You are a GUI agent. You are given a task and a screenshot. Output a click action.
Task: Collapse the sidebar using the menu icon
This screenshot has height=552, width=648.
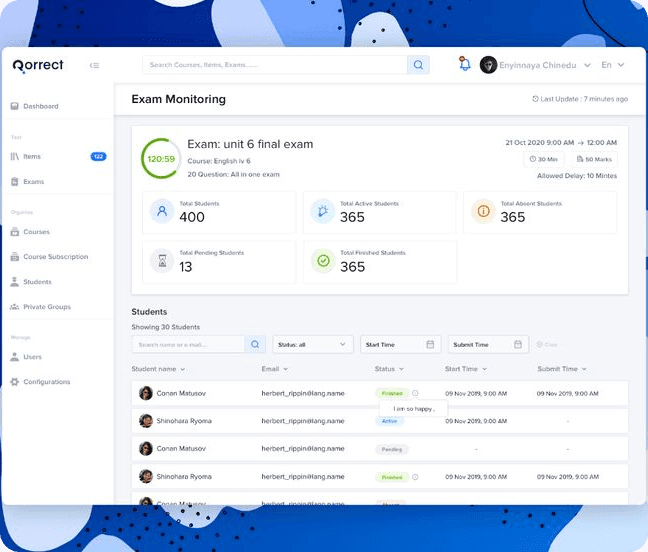click(x=94, y=66)
